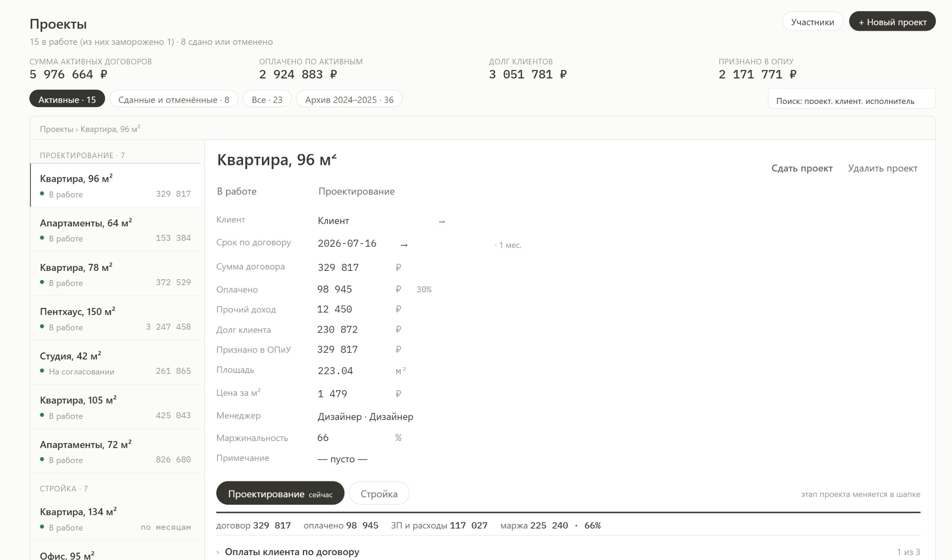The width and height of the screenshot is (952, 560).
Task: Open Студия, 42 м² project
Action: 115,362
